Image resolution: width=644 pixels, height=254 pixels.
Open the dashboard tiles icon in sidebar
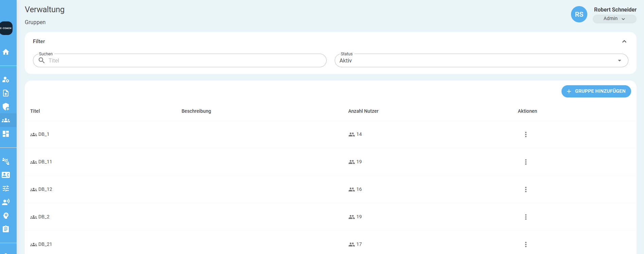pyautogui.click(x=6, y=134)
